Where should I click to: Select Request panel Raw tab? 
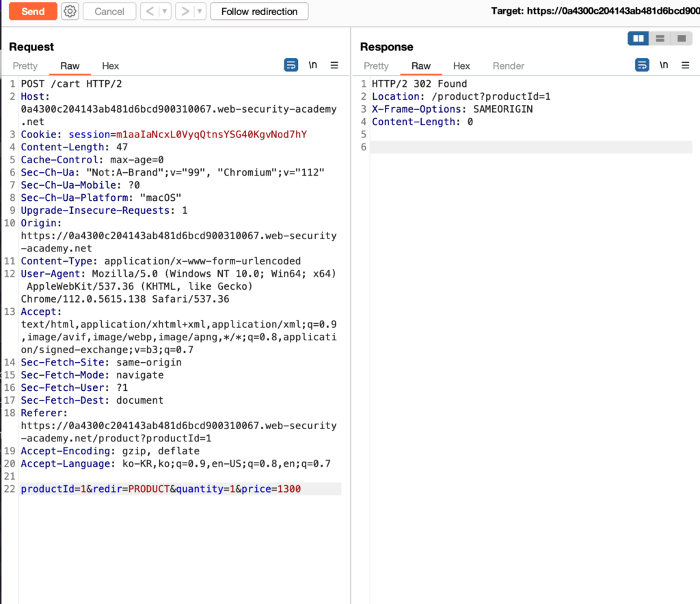click(x=70, y=66)
